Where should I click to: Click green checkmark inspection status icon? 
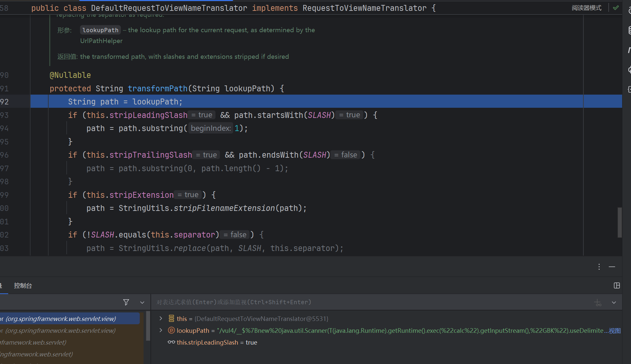[x=616, y=8]
